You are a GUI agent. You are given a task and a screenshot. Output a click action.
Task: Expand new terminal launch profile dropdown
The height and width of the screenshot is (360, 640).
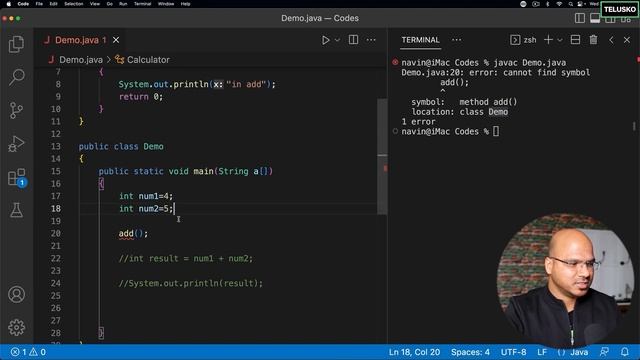pos(560,40)
